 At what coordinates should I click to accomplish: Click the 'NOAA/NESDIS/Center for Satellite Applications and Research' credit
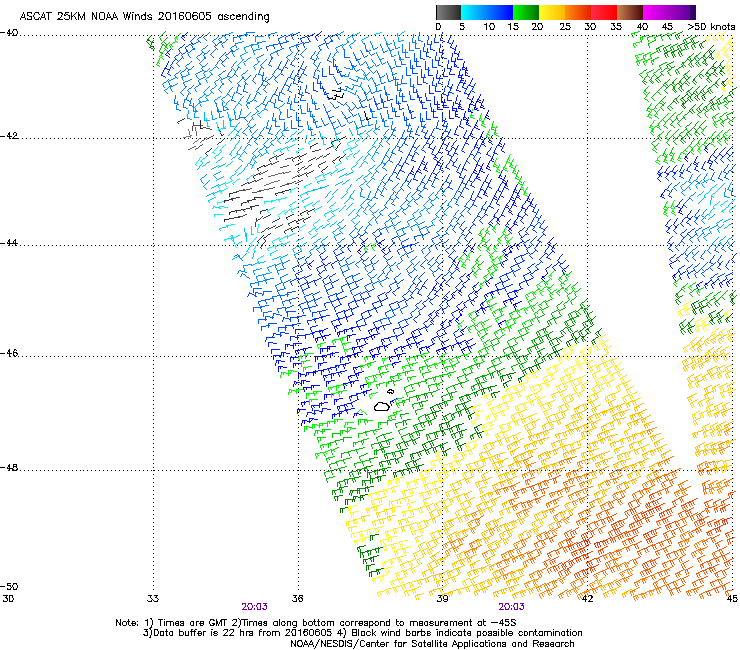[432, 644]
